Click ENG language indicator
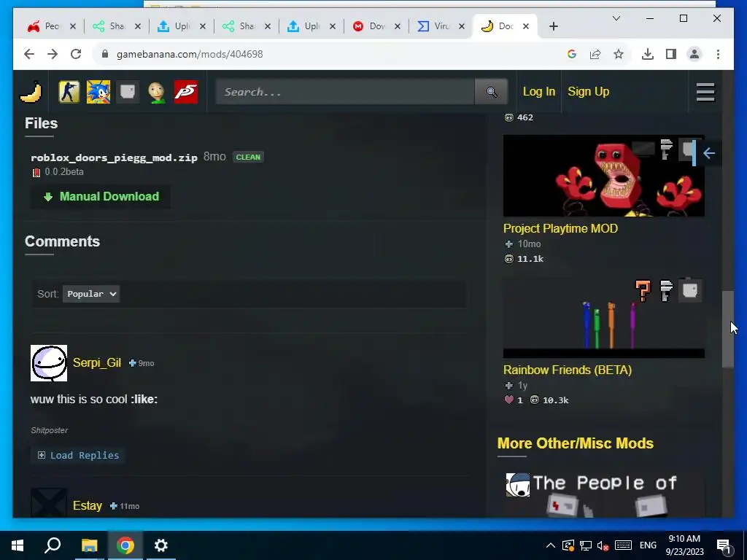The image size is (747, 560). pos(648,545)
